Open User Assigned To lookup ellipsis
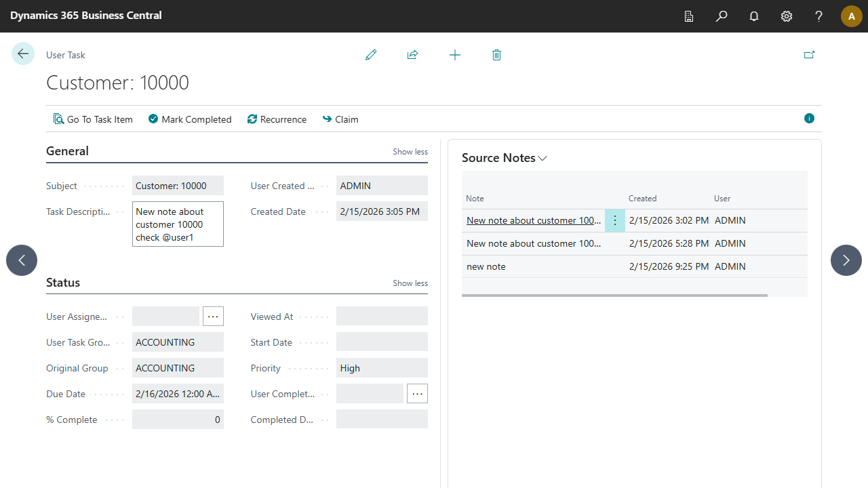The width and height of the screenshot is (868, 488). [x=213, y=317]
